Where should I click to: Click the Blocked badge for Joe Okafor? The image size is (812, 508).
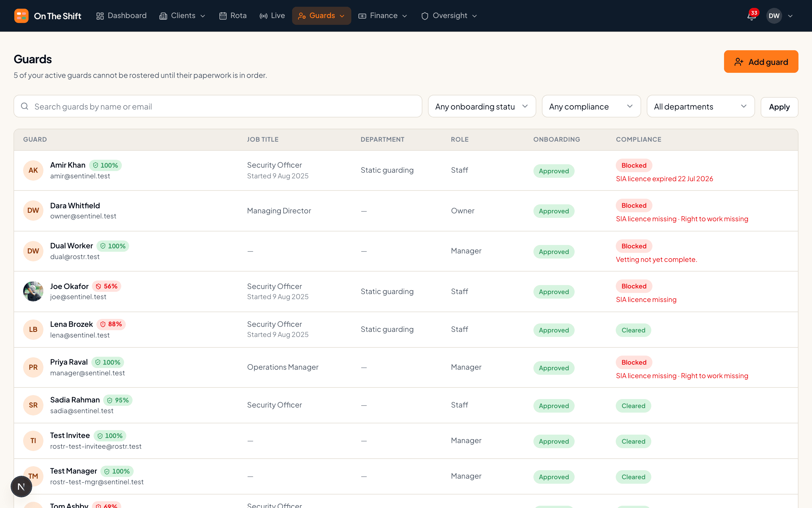(x=634, y=286)
